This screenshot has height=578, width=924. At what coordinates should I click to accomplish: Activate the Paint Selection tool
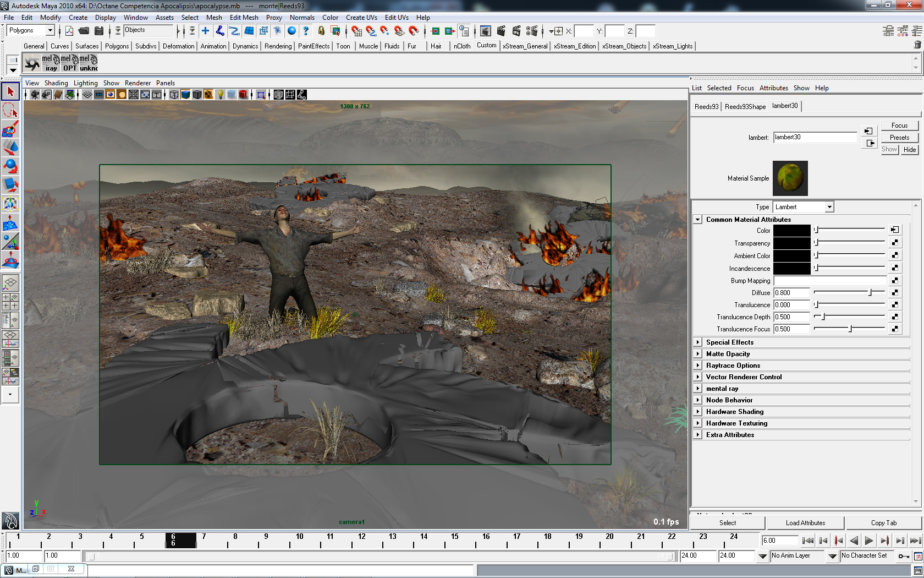[10, 129]
